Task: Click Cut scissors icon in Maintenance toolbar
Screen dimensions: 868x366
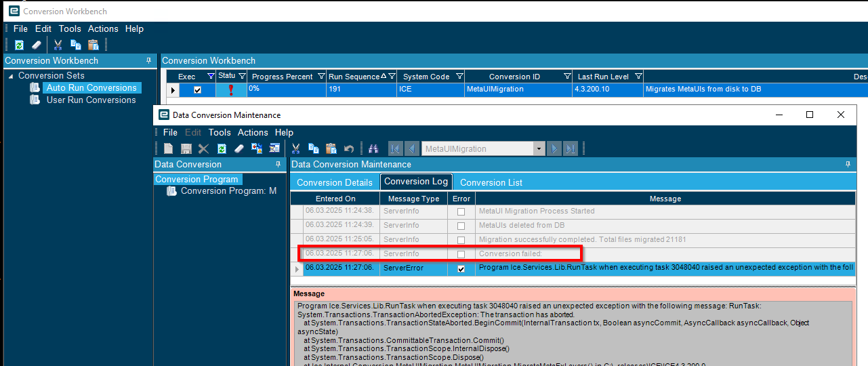Action: [296, 148]
